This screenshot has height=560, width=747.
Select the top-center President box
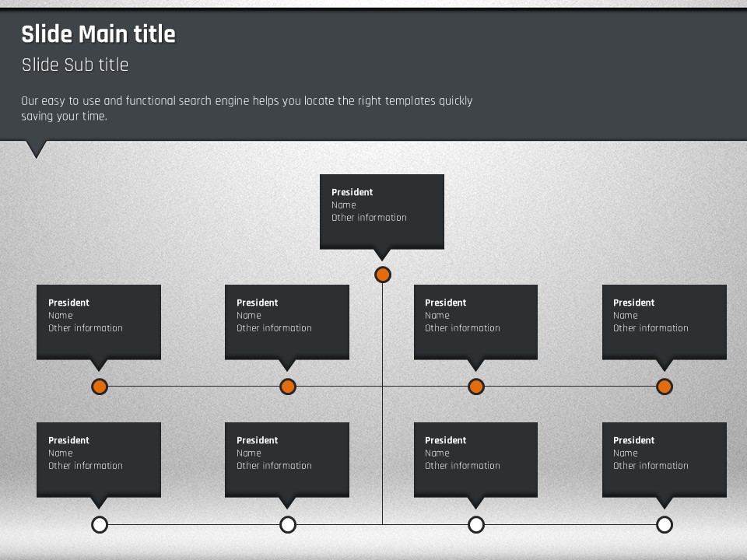coord(382,211)
